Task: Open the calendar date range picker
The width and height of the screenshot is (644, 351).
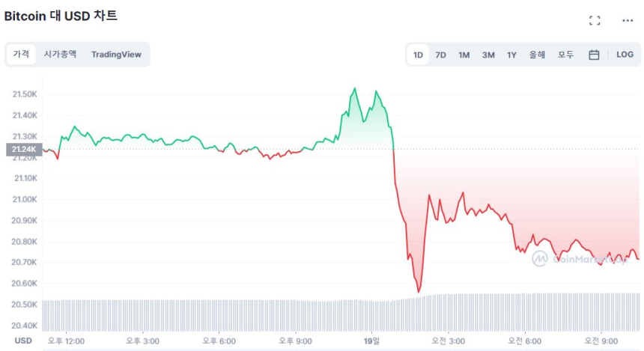Action: pos(594,55)
